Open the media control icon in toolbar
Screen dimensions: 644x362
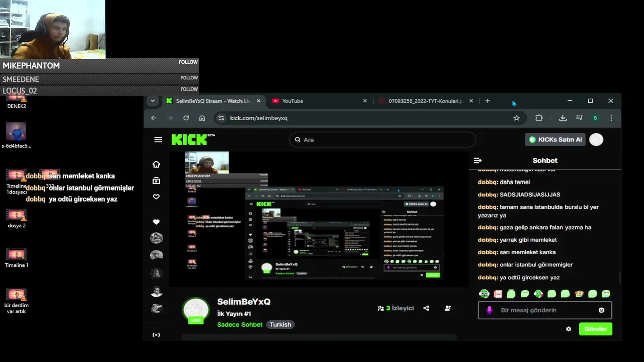coord(579,118)
